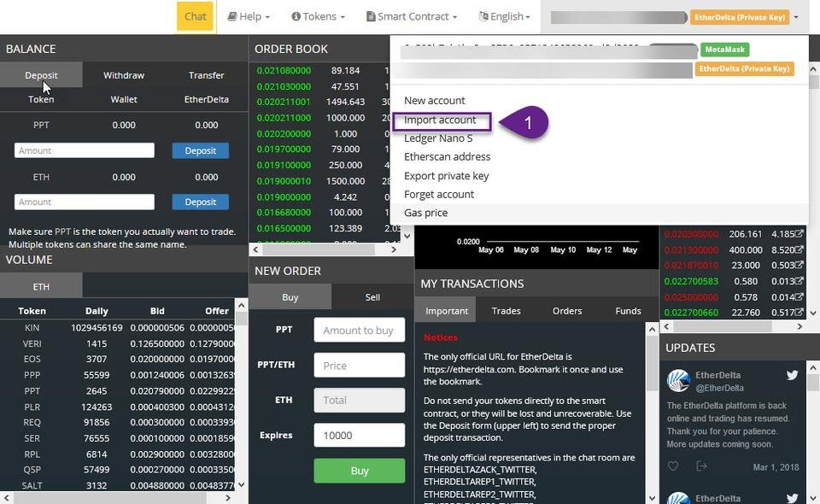
Task: Open external link icon on 23.000 trade row
Action: pos(799,265)
